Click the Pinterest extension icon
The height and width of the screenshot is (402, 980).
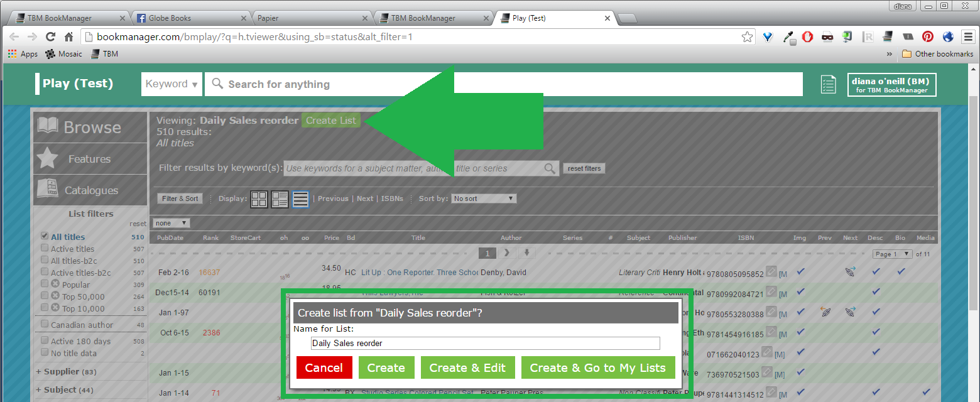(x=927, y=37)
